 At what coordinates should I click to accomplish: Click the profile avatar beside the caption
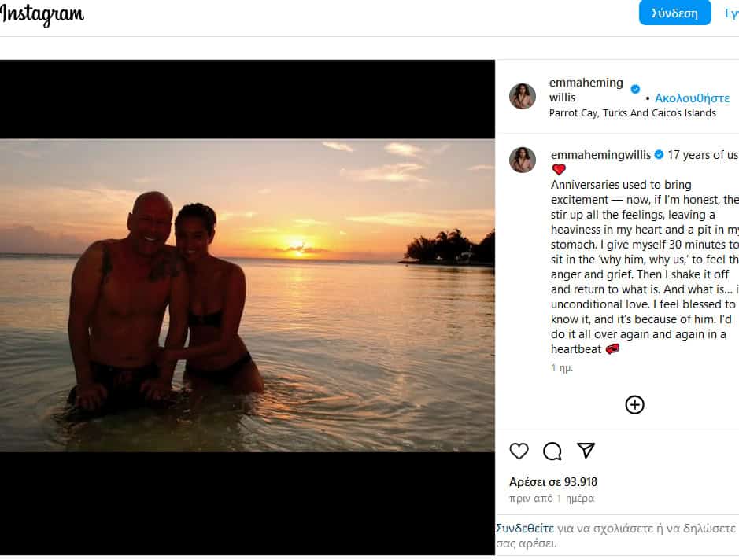[x=523, y=159]
